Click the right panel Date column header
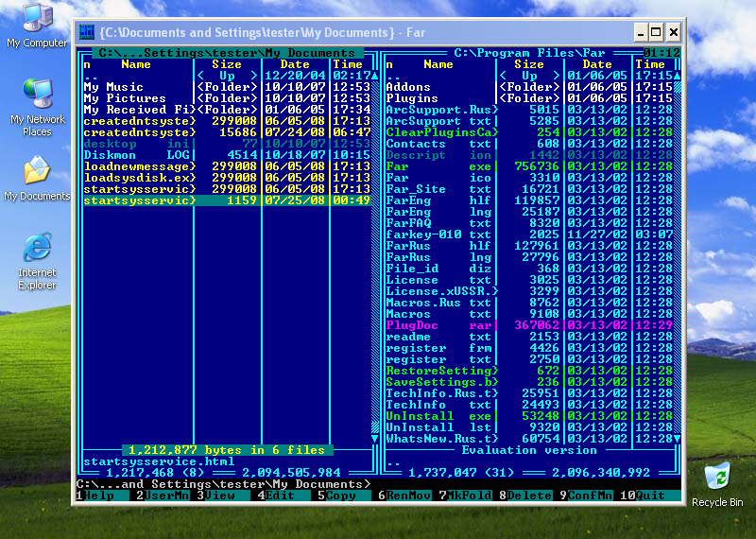This screenshot has width=756, height=539. tap(597, 64)
